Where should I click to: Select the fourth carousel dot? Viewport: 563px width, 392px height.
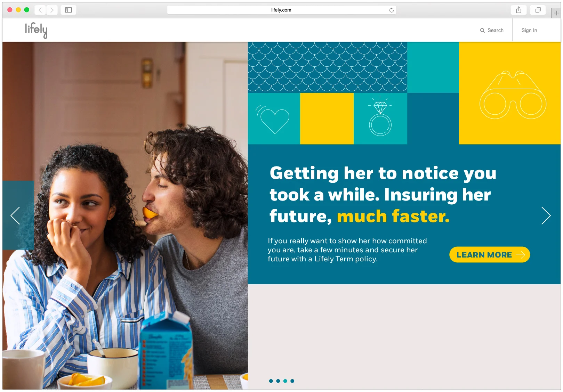click(292, 381)
